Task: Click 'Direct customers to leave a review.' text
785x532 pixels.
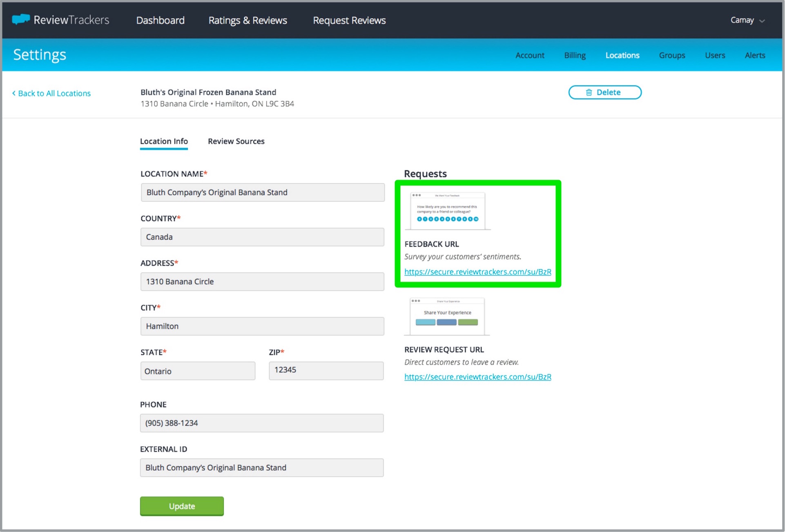Action: (x=462, y=362)
